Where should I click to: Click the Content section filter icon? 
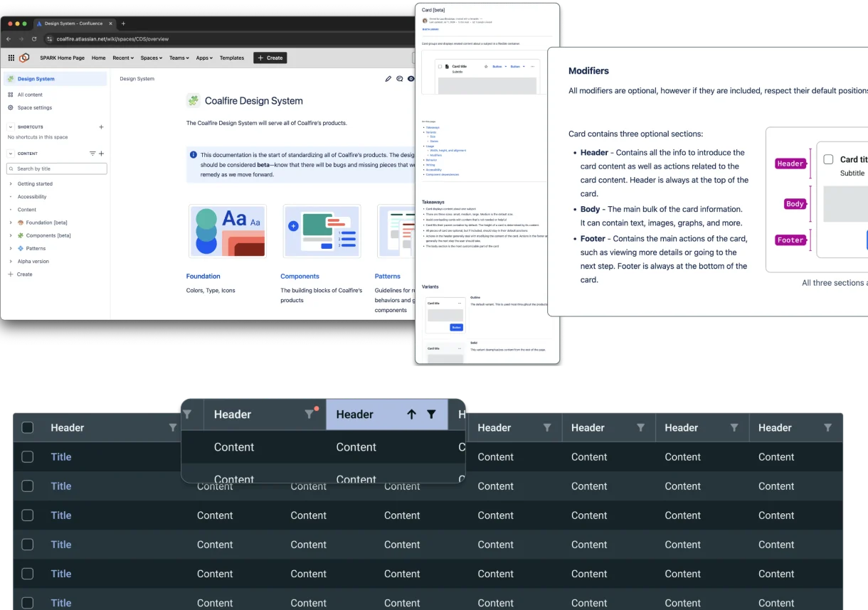tap(92, 154)
